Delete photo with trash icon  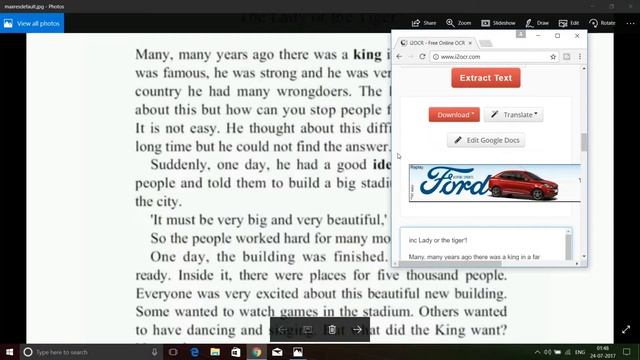332,330
